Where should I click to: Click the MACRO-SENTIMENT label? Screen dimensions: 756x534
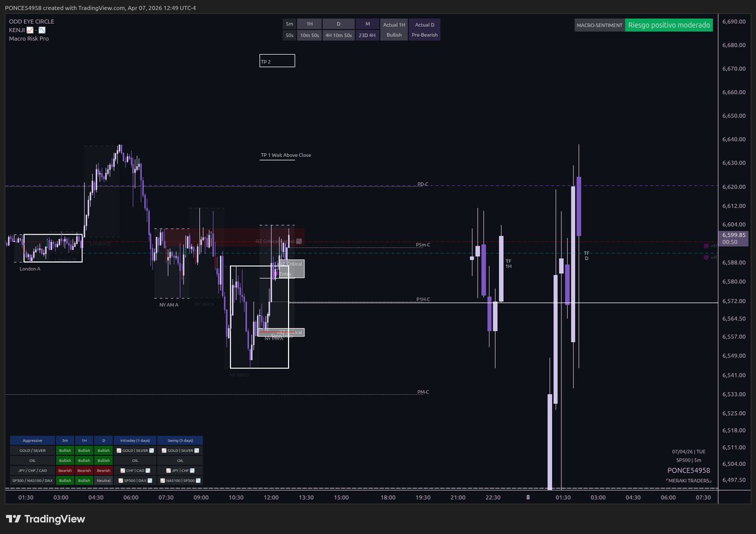point(598,26)
